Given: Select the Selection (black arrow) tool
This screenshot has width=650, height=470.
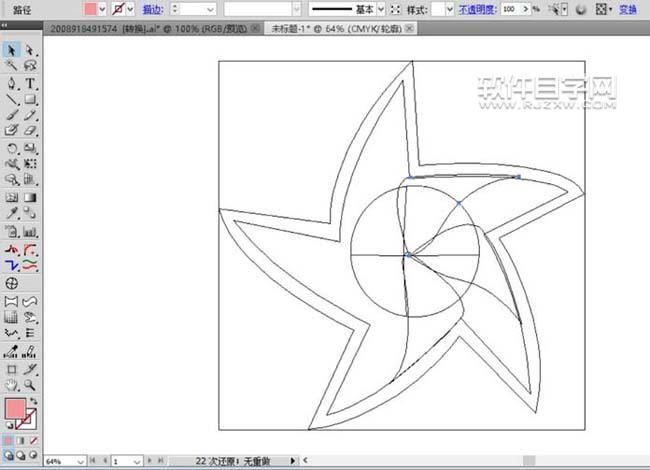Looking at the screenshot, I should [x=11, y=50].
